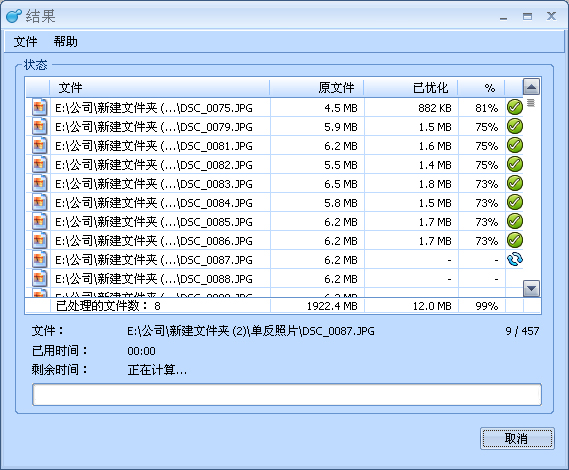Click the current file path DSC_0087.JPG
The height and width of the screenshot is (470, 569).
point(251,331)
